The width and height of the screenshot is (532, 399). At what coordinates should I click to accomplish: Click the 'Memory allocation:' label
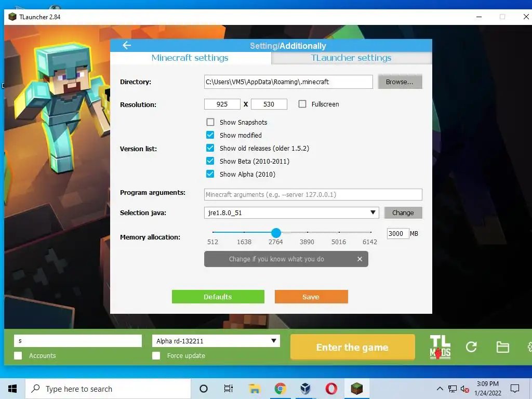tap(150, 237)
